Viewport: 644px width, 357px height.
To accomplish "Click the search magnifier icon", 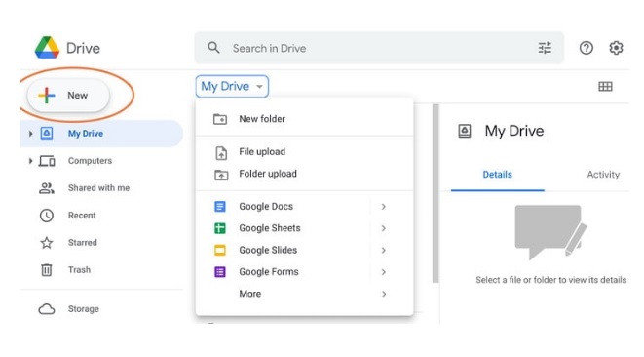I will point(213,48).
